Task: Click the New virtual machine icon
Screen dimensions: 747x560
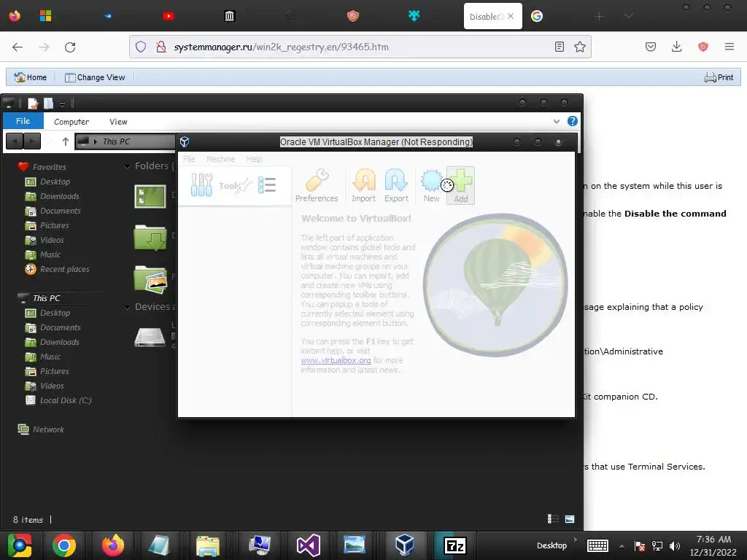Action: 432,186
